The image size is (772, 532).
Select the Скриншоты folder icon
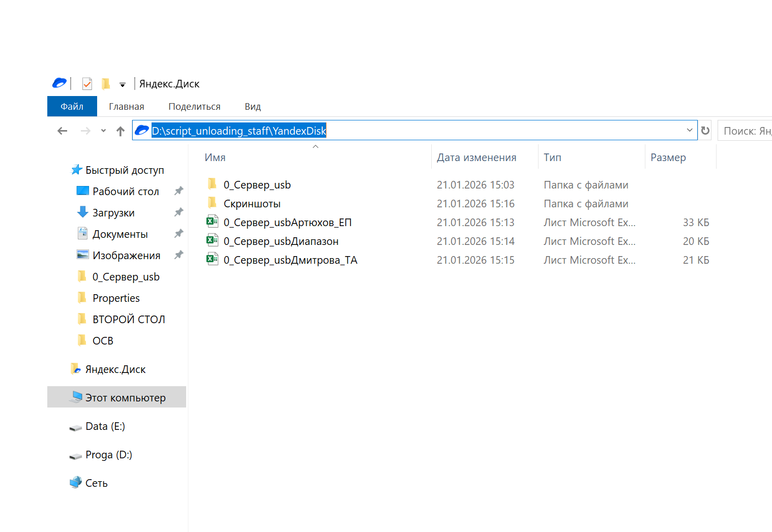coord(212,203)
